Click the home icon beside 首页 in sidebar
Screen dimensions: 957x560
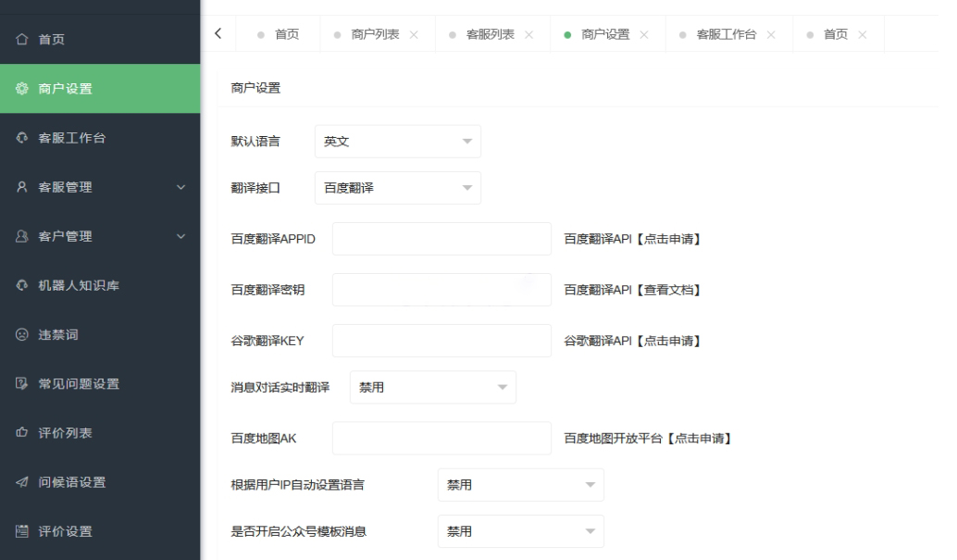[x=22, y=39]
